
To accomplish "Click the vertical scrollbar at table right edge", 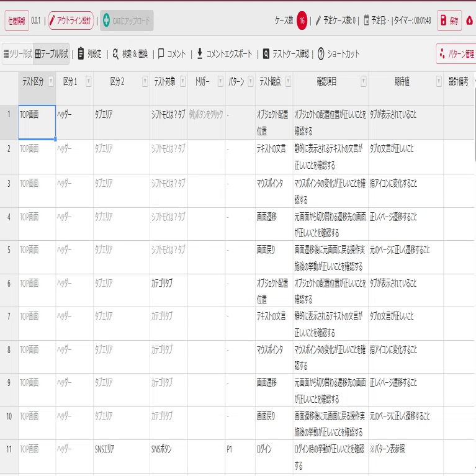I will (475, 125).
